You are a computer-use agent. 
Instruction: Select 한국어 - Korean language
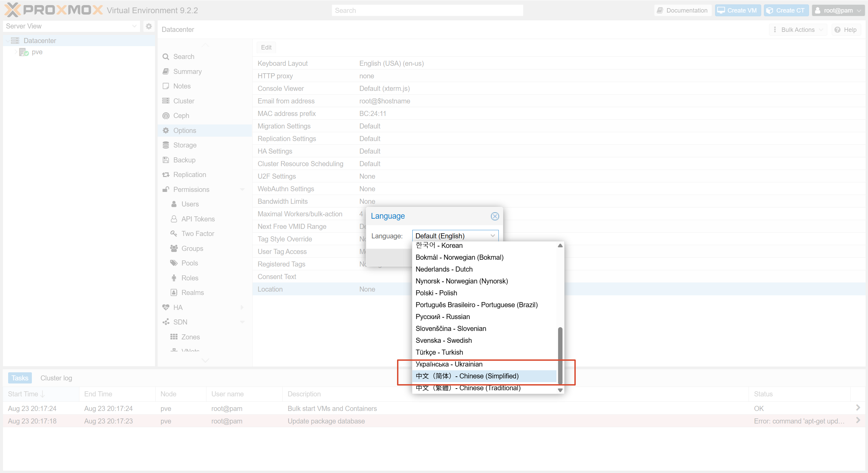[x=484, y=245]
